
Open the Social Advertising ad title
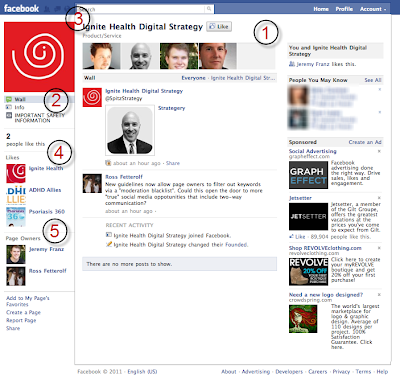pos(313,151)
